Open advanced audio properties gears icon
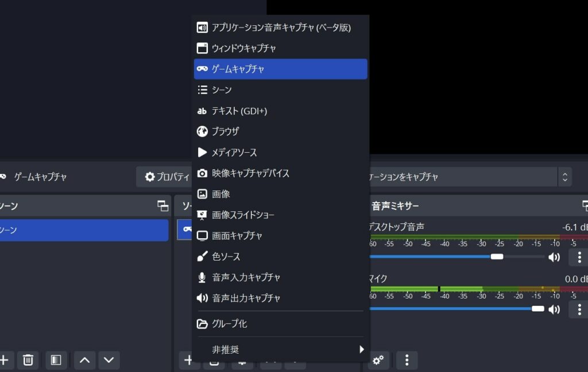Screen dimensions: 588x372 [378, 360]
